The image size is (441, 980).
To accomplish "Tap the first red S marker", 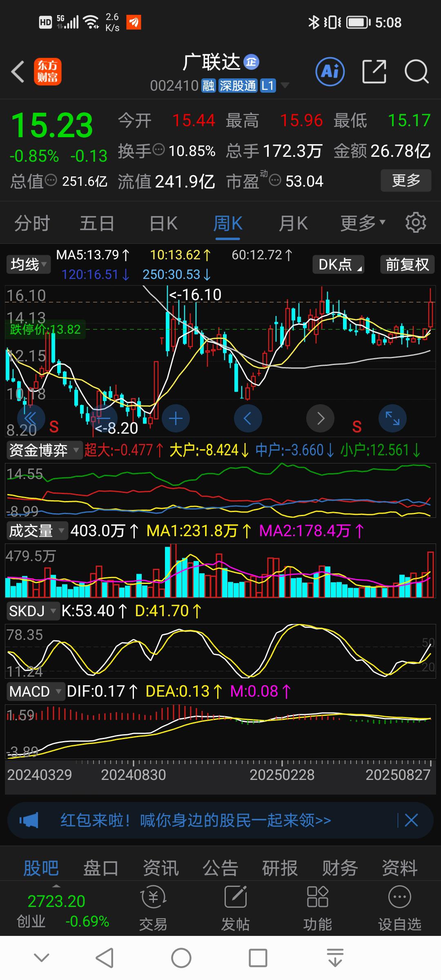I will pos(54,427).
